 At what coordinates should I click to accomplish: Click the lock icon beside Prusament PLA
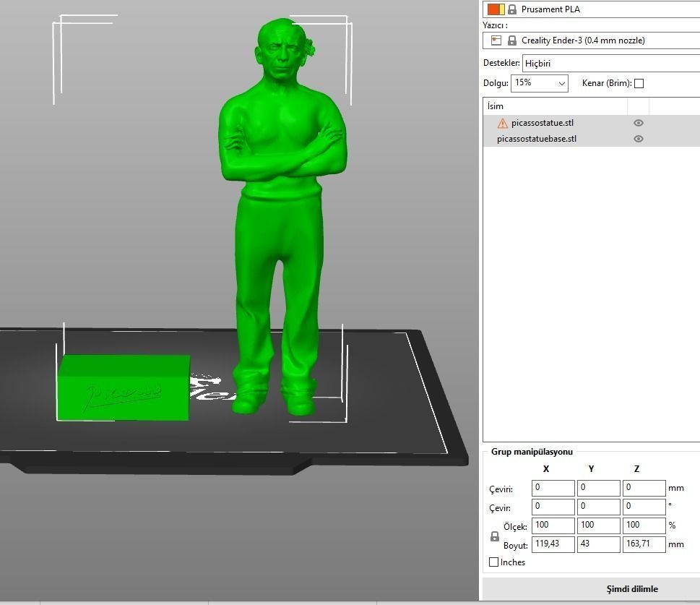coord(512,9)
